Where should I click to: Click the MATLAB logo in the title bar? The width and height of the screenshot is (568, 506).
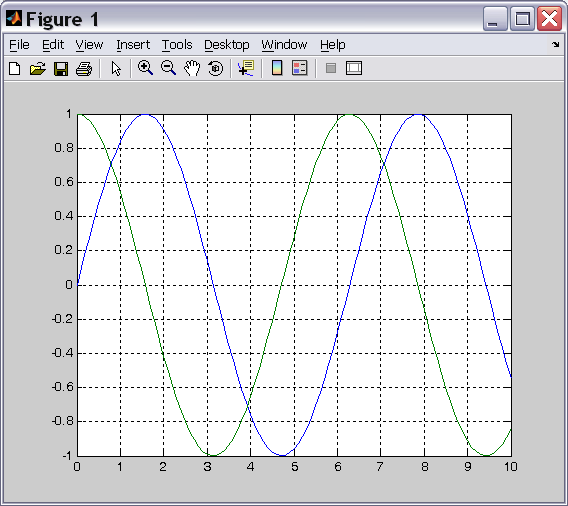coord(14,18)
